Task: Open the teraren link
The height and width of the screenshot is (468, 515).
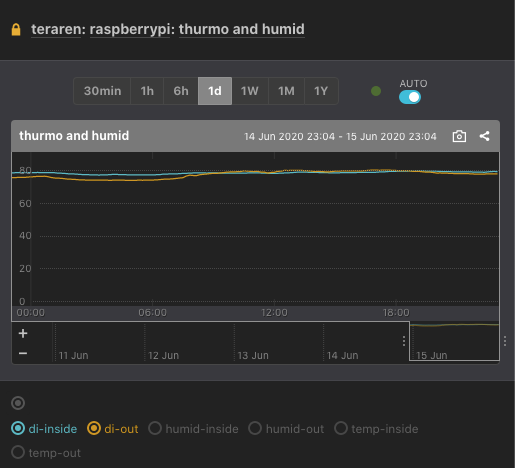Action: click(56, 29)
